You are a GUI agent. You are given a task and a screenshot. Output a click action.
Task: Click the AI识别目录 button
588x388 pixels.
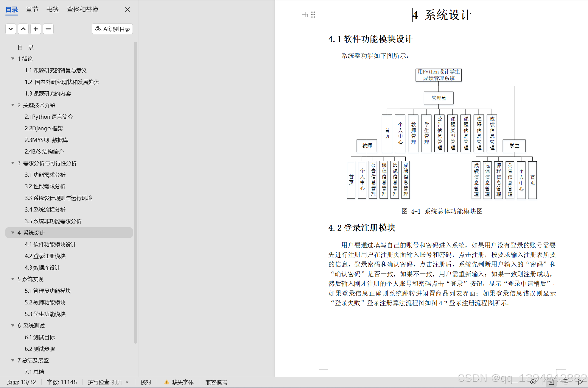tap(112, 29)
